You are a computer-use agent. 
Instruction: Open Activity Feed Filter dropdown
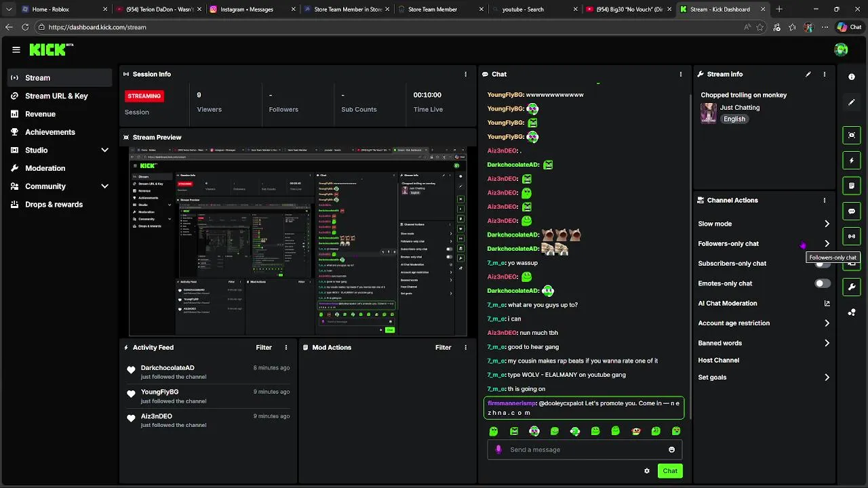[x=264, y=347]
